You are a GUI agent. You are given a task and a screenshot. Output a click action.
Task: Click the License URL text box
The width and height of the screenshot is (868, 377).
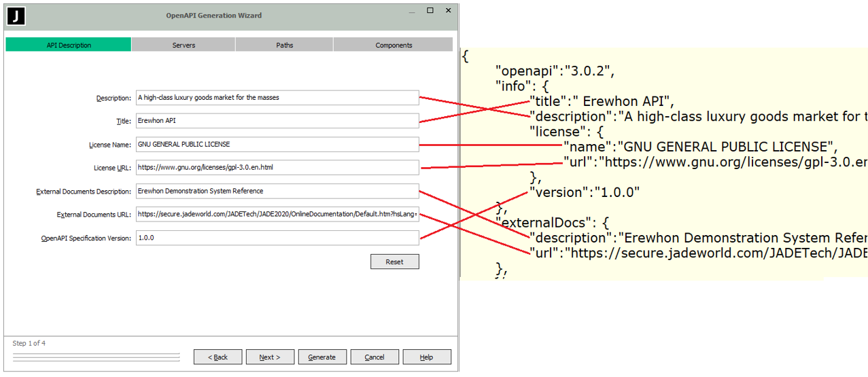pos(277,168)
